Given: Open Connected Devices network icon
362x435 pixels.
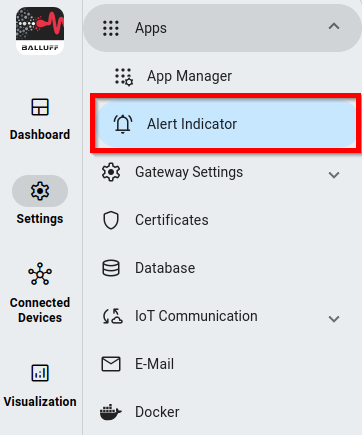Looking at the screenshot, I should 40,274.
